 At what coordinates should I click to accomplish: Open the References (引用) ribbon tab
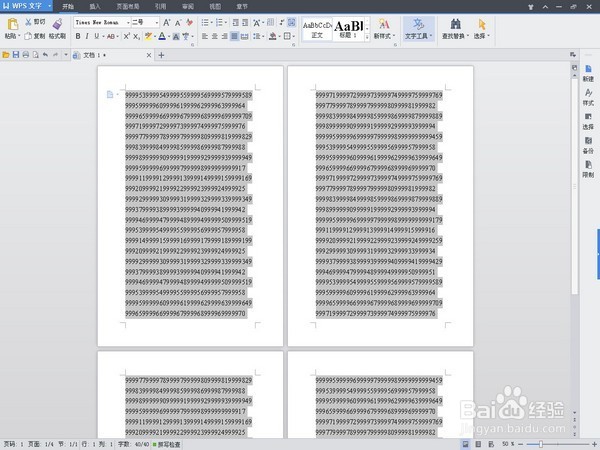pos(160,7)
